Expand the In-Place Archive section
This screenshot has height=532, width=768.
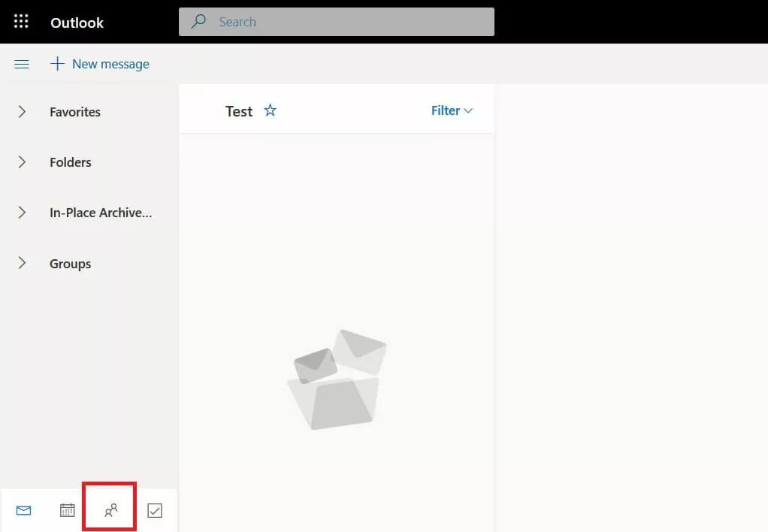pyautogui.click(x=22, y=213)
